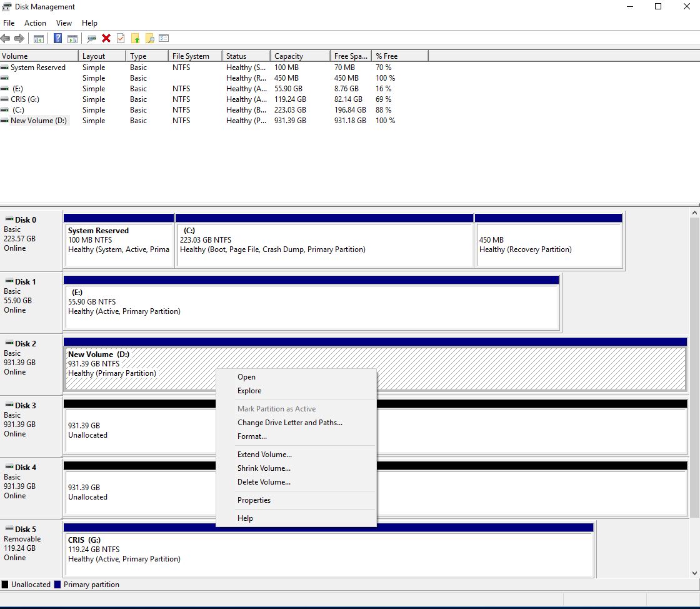The width and height of the screenshot is (700, 609).
Task: Click the red X Delete icon
Action: pos(106,38)
